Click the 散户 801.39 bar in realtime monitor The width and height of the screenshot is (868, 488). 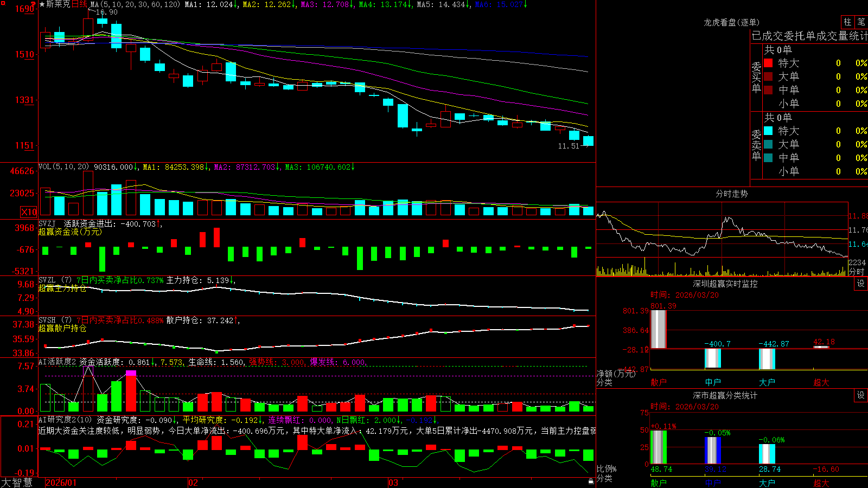tap(658, 329)
